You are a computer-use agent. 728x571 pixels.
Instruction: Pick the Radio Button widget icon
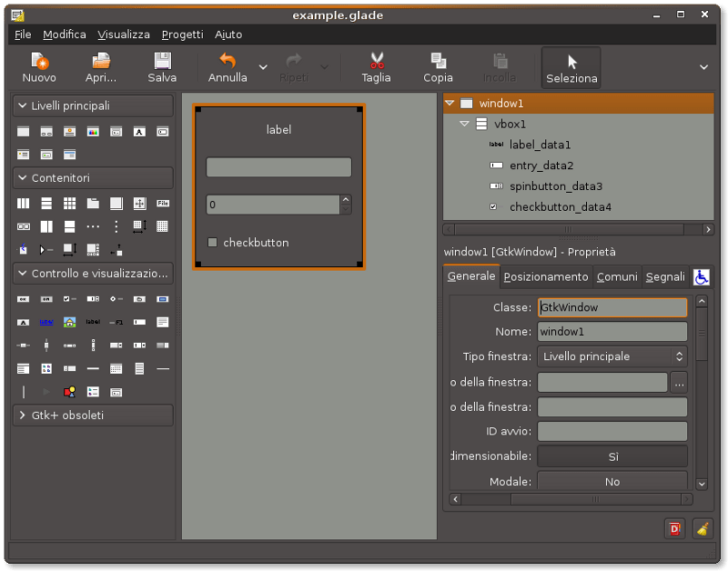click(x=116, y=300)
